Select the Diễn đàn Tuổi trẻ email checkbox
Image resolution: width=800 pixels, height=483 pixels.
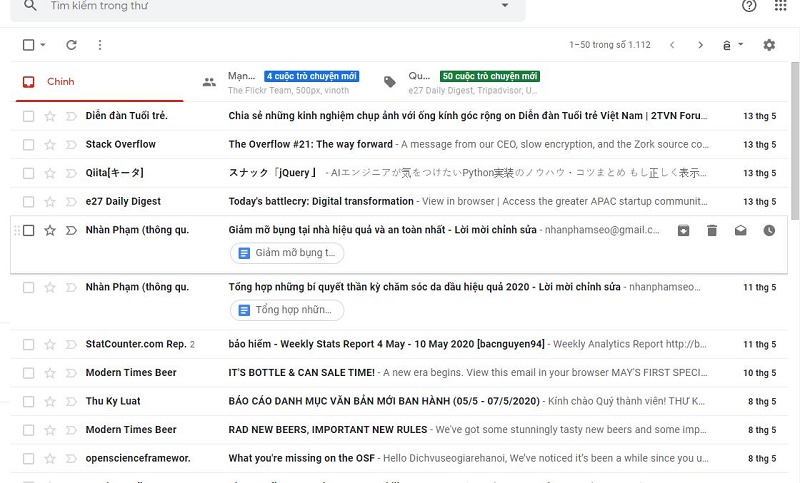pyautogui.click(x=29, y=116)
